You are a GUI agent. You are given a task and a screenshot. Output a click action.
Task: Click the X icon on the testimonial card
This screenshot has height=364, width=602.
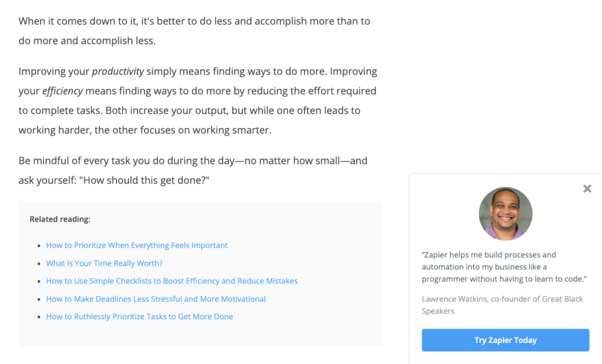click(587, 188)
